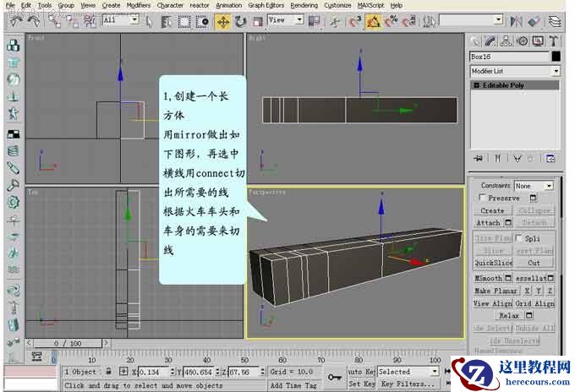This screenshot has height=392, width=575.
Task: Enable the Split checkbox
Action: (519, 238)
